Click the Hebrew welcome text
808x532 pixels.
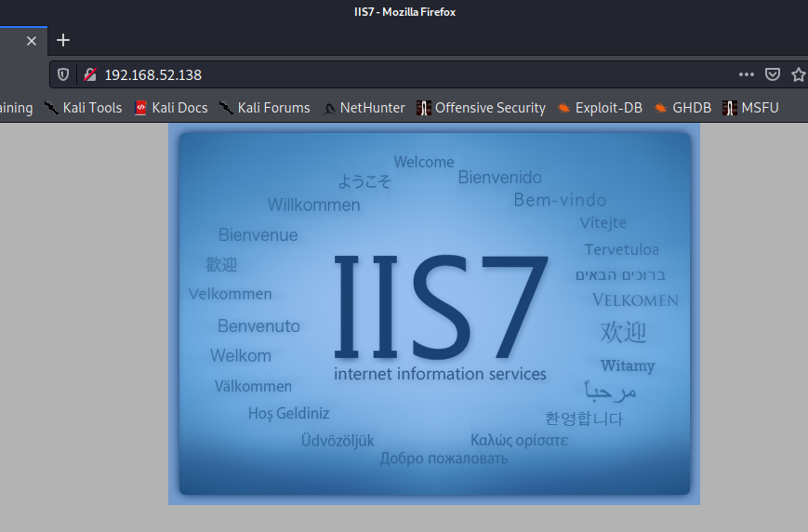pyautogui.click(x=620, y=275)
